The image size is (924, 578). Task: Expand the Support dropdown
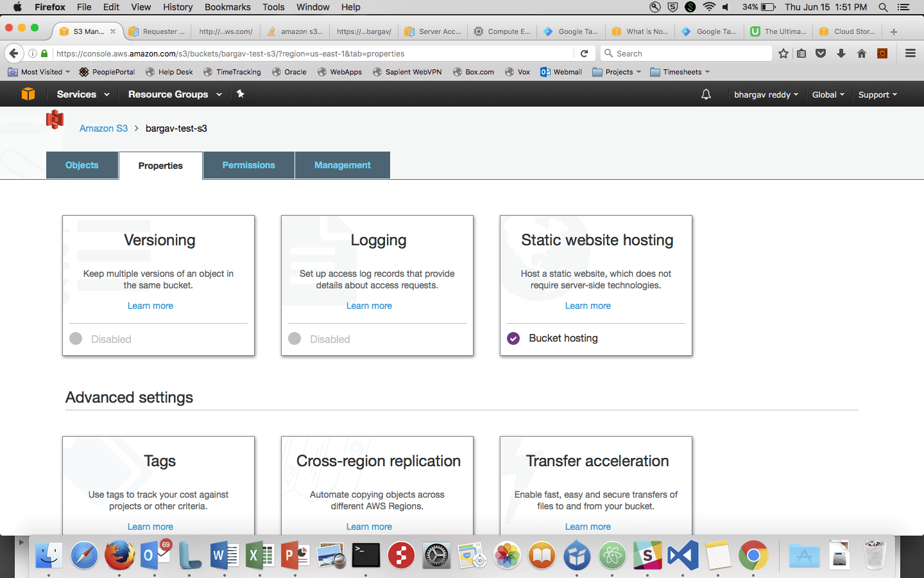878,94
